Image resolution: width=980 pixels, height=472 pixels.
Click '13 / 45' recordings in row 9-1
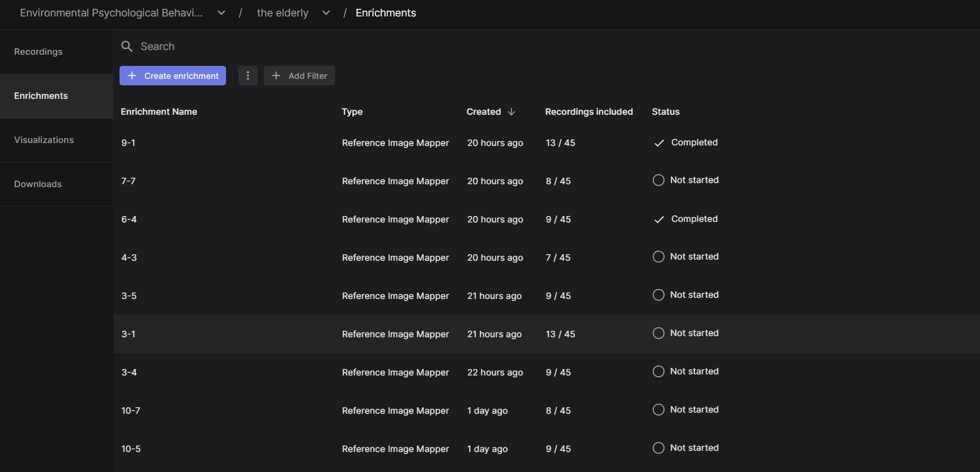click(560, 142)
